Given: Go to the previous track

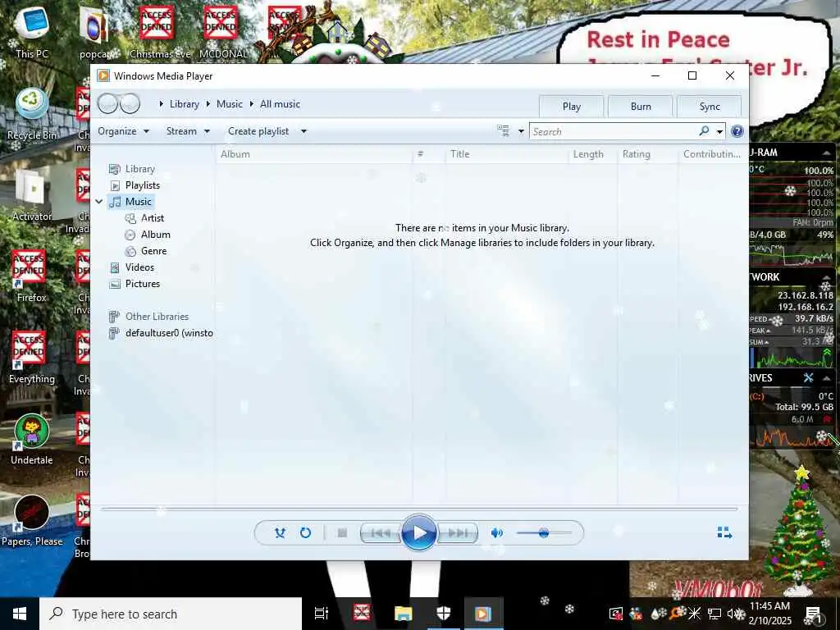Looking at the screenshot, I should click(381, 533).
